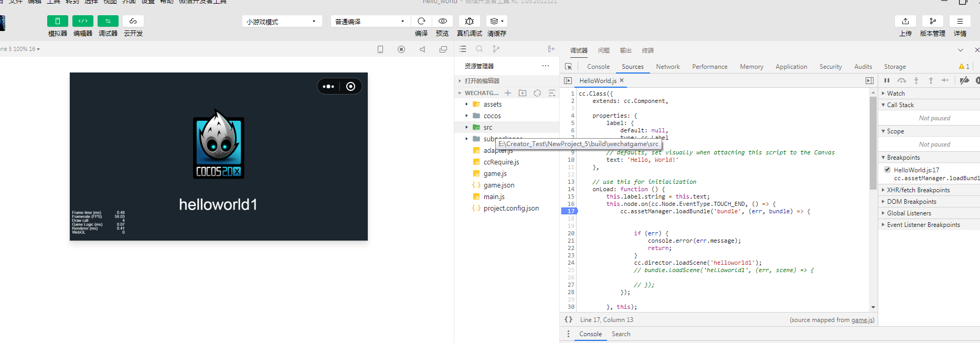Image resolution: width=980 pixels, height=343 pixels.
Task: Open version management icon
Action: point(932,21)
